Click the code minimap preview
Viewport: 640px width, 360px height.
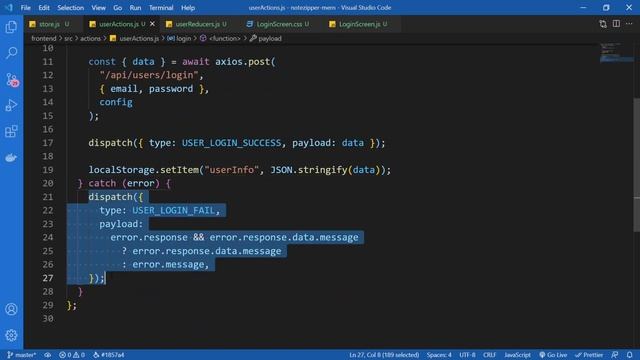[x=616, y=52]
